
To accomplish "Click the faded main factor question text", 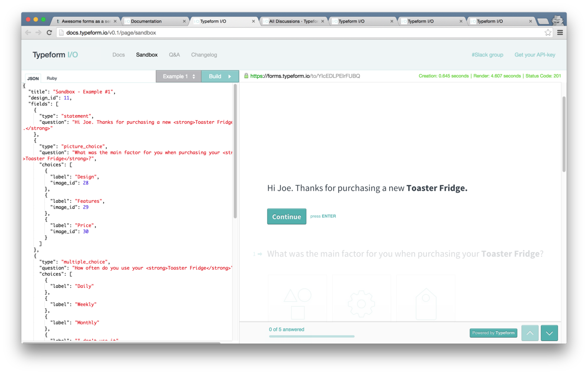I will [x=405, y=254].
